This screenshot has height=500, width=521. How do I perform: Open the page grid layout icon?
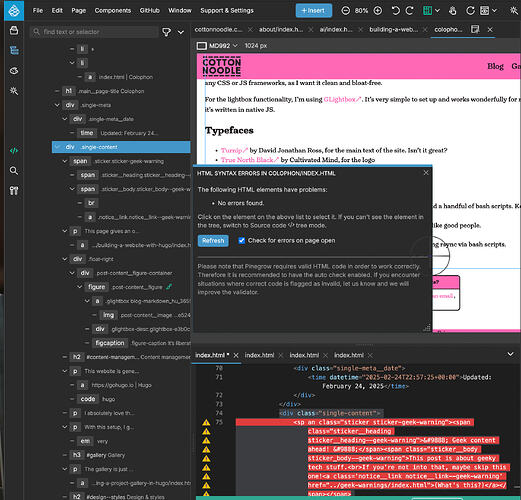coord(427,11)
